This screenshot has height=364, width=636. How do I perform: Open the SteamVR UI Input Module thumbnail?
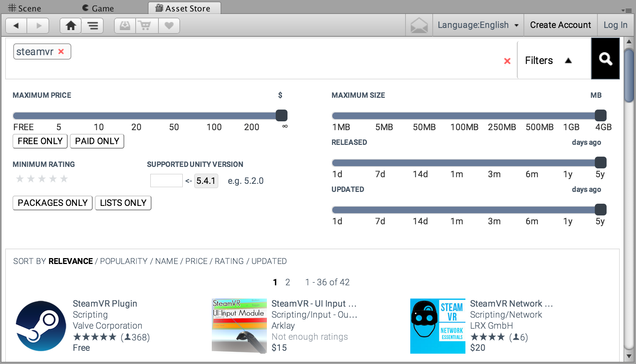(x=239, y=326)
